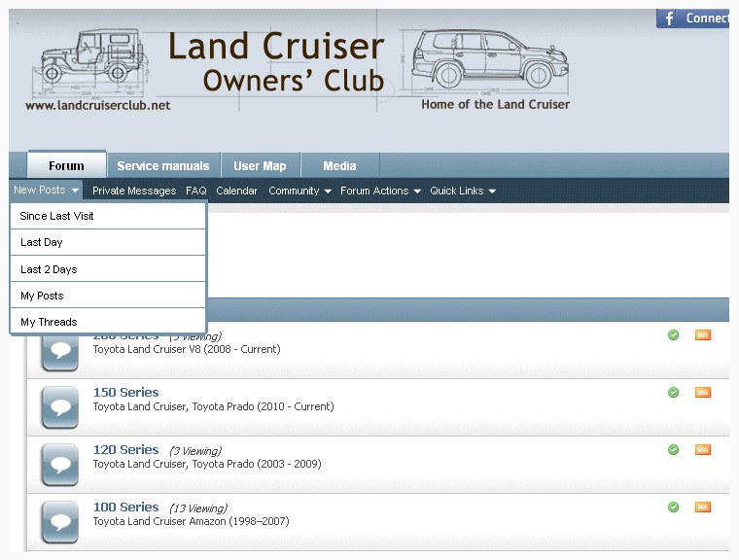Open Private Messages link

134,191
